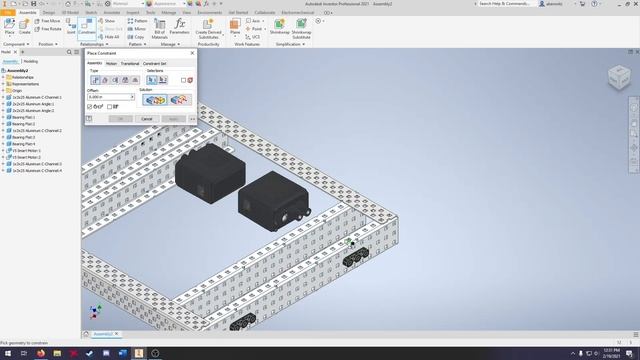Expand the Relationships folder node
The width and height of the screenshot is (640, 360).
pyautogui.click(x=3, y=77)
